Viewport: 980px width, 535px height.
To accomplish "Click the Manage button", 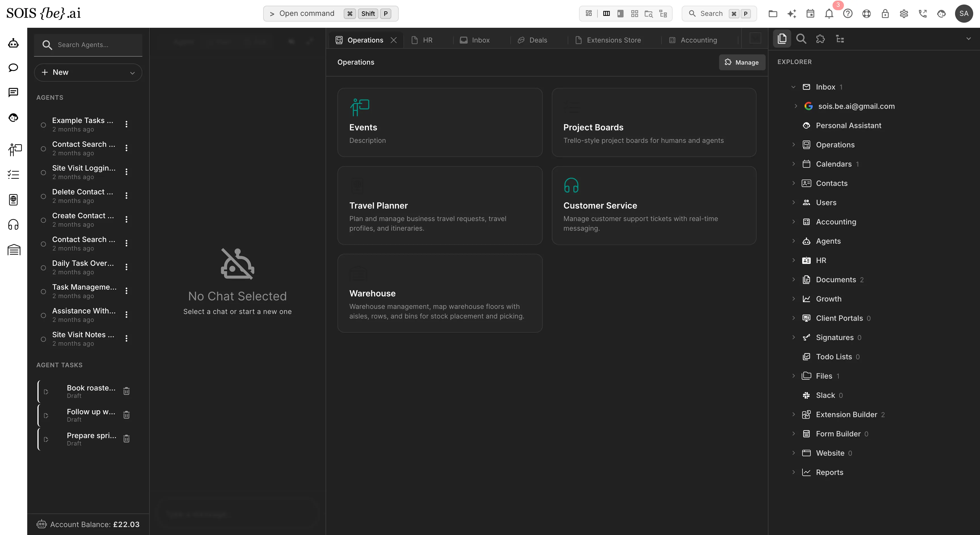I will 742,62.
